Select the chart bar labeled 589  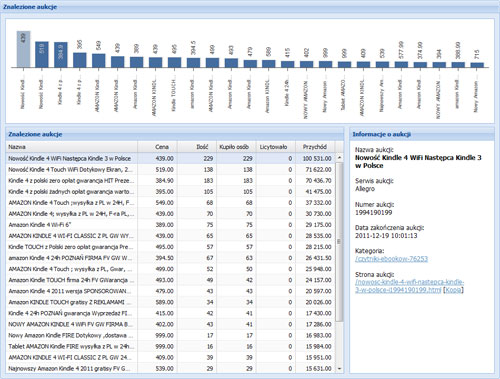pos(269,64)
